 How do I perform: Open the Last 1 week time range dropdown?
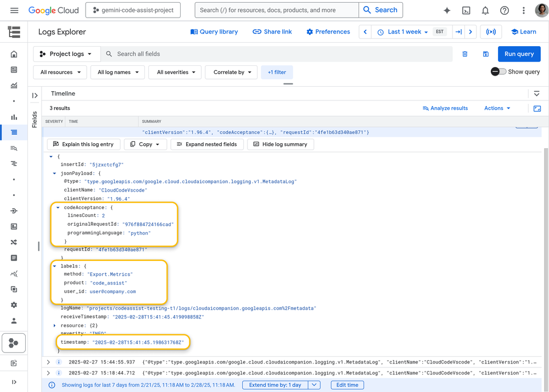pyautogui.click(x=402, y=32)
